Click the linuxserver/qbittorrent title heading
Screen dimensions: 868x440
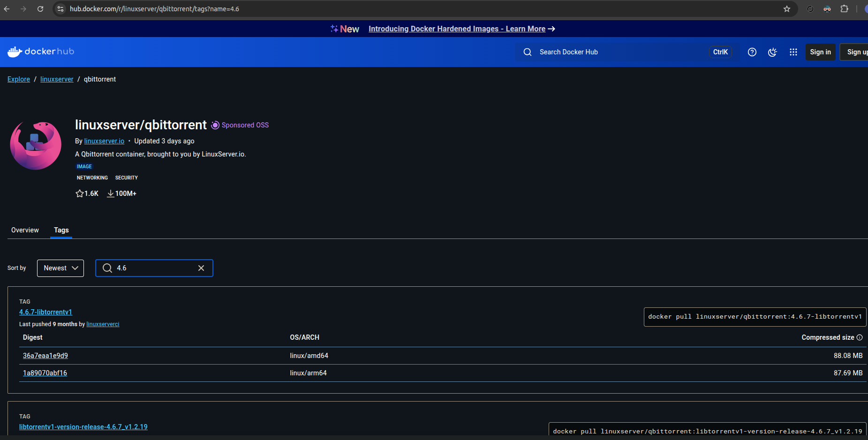pos(141,125)
